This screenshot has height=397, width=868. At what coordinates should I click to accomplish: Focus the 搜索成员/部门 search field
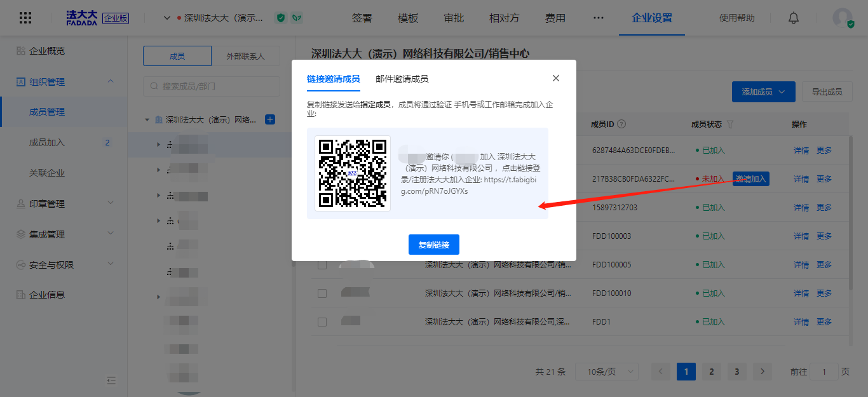[x=212, y=86]
